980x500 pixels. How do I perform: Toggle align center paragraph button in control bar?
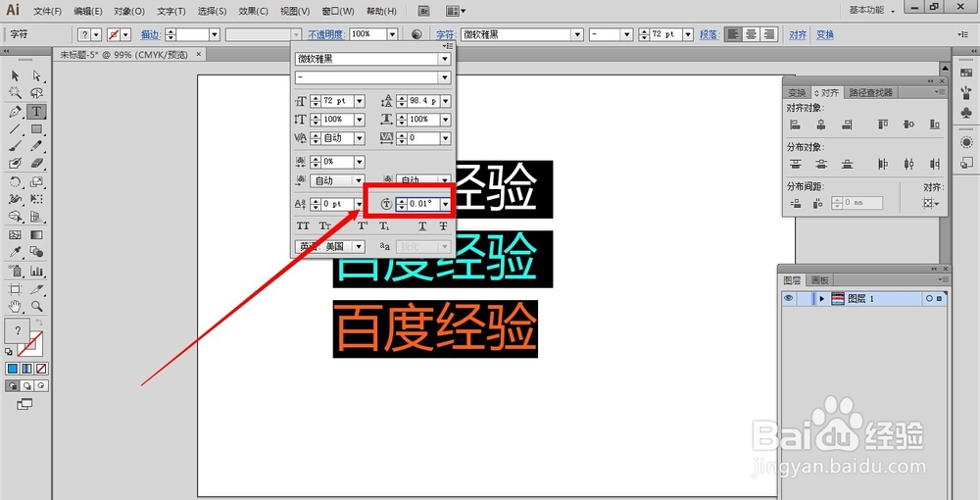(x=752, y=34)
